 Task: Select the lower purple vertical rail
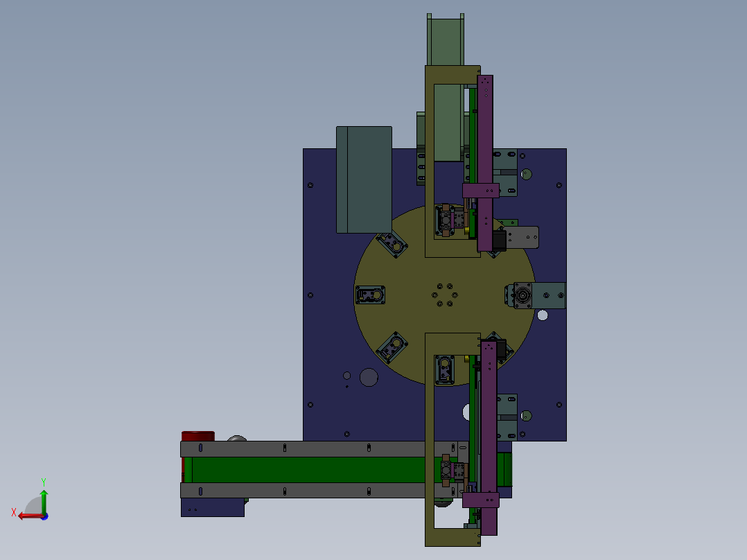(489, 437)
